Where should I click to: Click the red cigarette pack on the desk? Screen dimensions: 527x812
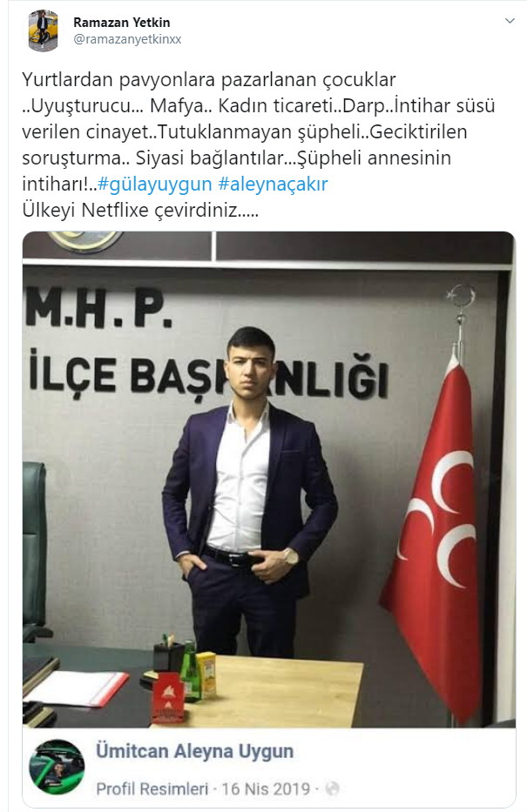click(x=168, y=696)
